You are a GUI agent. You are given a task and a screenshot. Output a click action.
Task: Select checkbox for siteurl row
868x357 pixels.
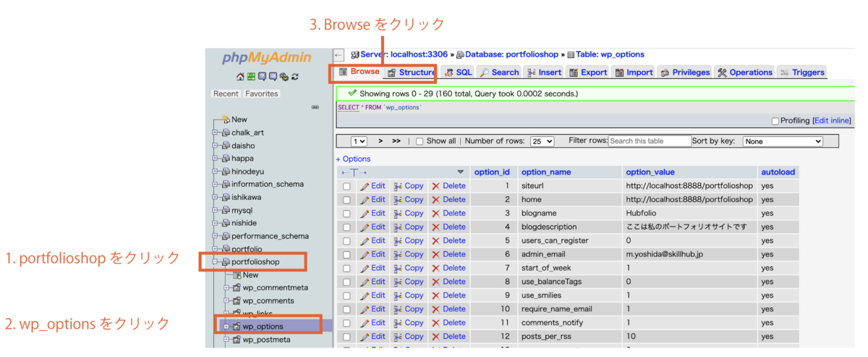pos(346,187)
